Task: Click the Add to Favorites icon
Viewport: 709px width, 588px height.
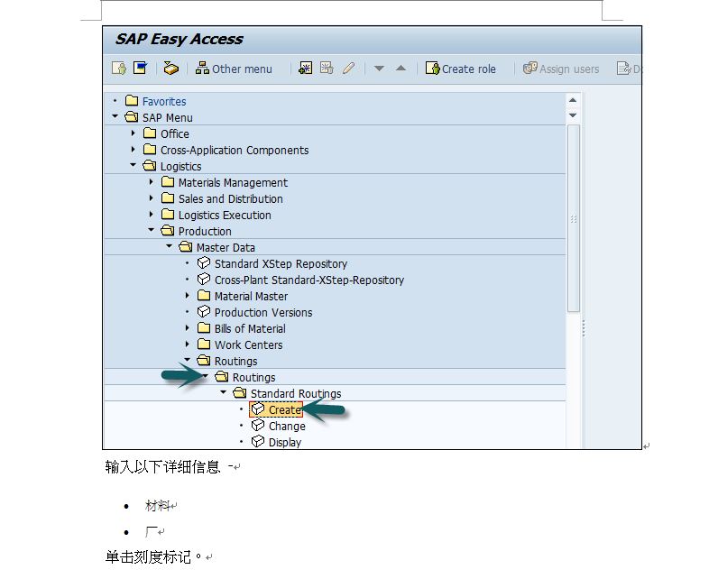Action: (x=306, y=69)
